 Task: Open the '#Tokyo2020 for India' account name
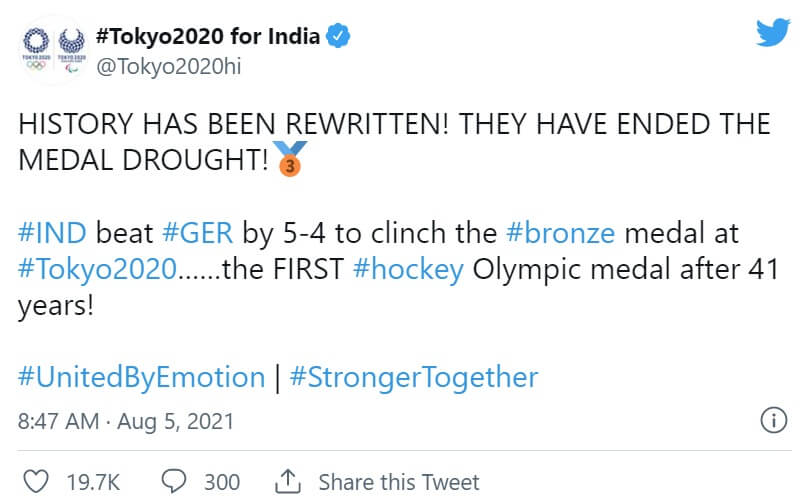pyautogui.click(x=208, y=38)
